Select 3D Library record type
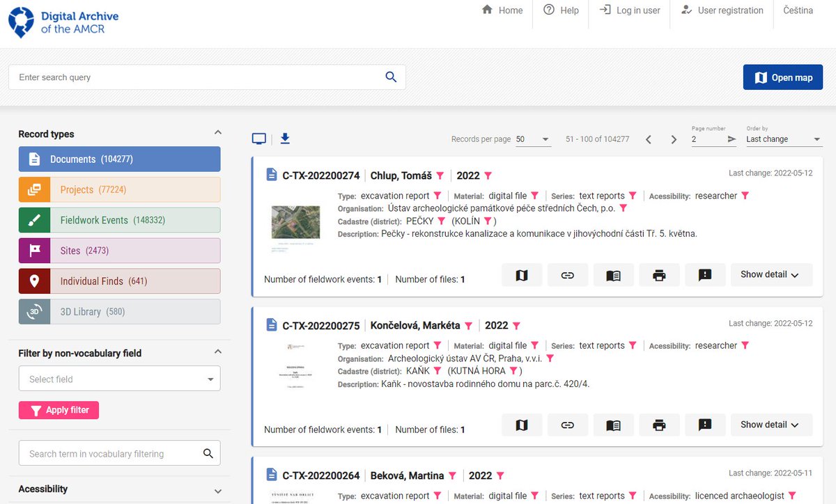Viewport: 836px width, 504px height. point(119,312)
